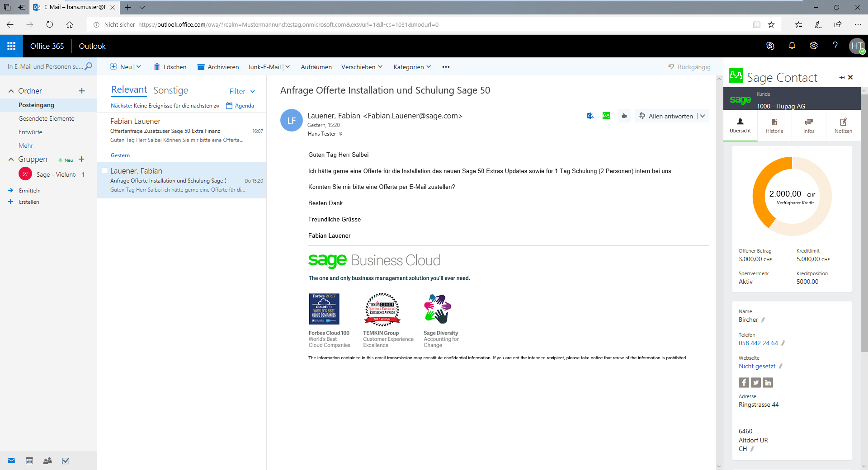Collapse the Ordner folder section
Image resolution: width=868 pixels, height=470 pixels.
click(x=11, y=91)
